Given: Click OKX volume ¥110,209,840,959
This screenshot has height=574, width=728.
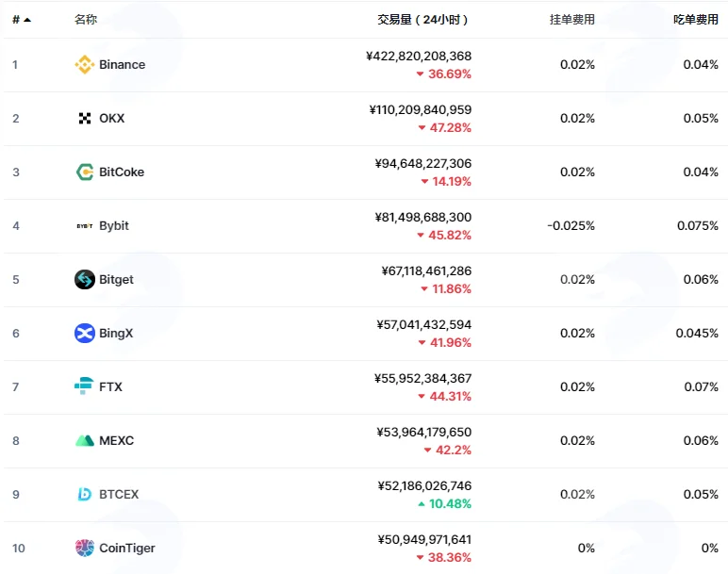Looking at the screenshot, I should (x=421, y=110).
